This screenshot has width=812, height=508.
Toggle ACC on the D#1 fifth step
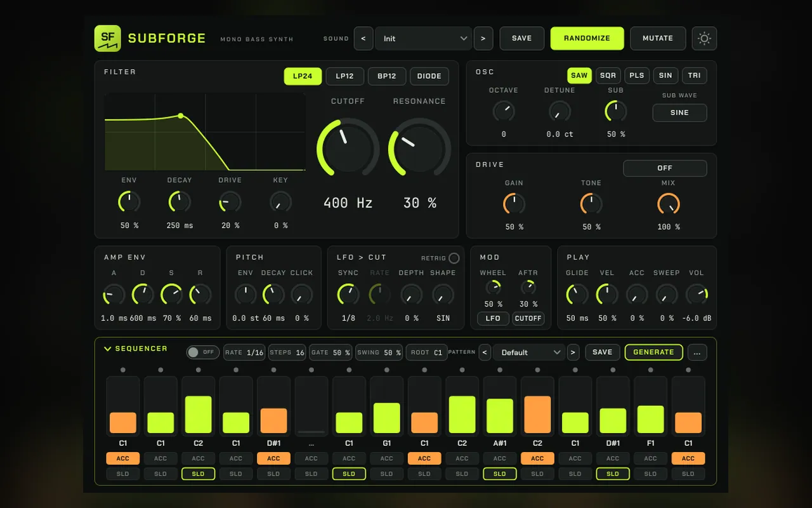point(273,458)
